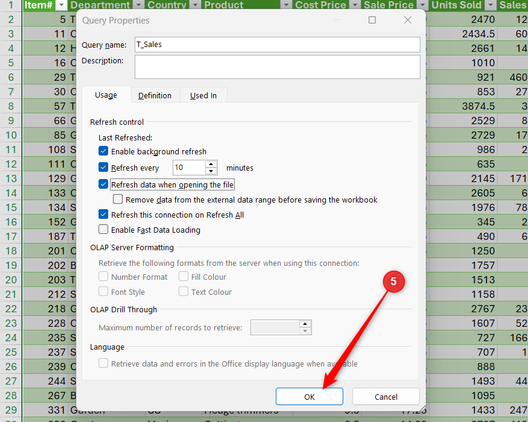The height and width of the screenshot is (422, 528).
Task: Open the Item# column filter dropdown
Action: point(61,5)
